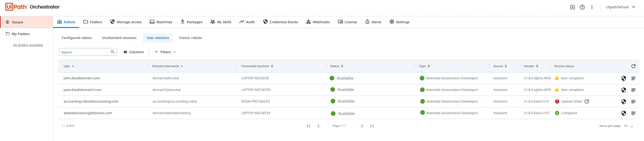Click the green Compliant check icon
This screenshot has width=644, height=141.
pos(557,113)
